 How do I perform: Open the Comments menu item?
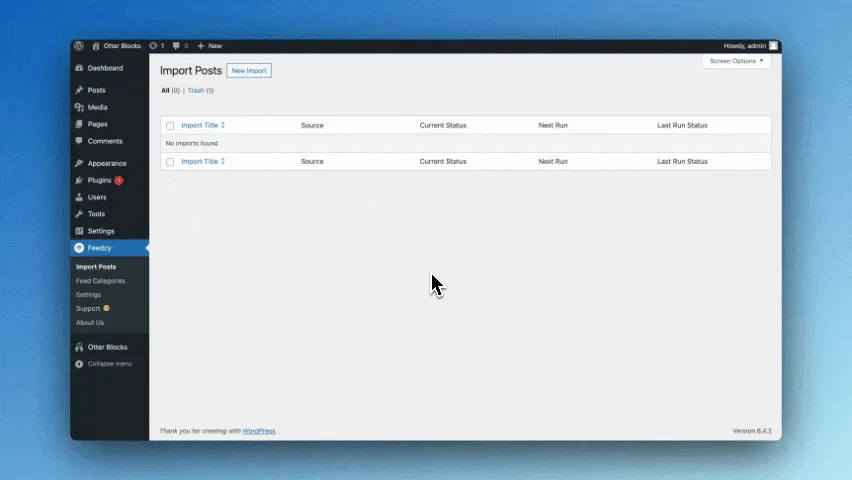tap(105, 141)
